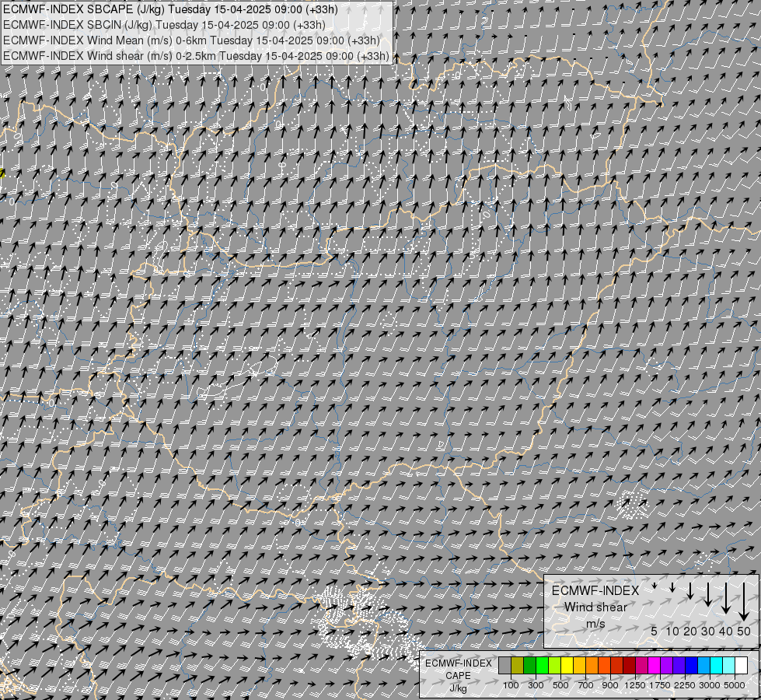Screen dimensions: 761x700
Task: Click the 'm/s' unit in shear legend
Action: tap(595, 623)
